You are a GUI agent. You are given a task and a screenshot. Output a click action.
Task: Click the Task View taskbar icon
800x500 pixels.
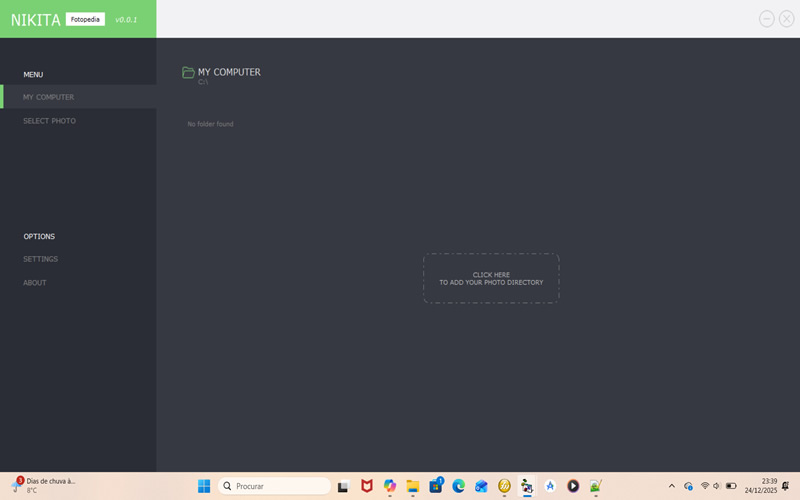coord(344,486)
